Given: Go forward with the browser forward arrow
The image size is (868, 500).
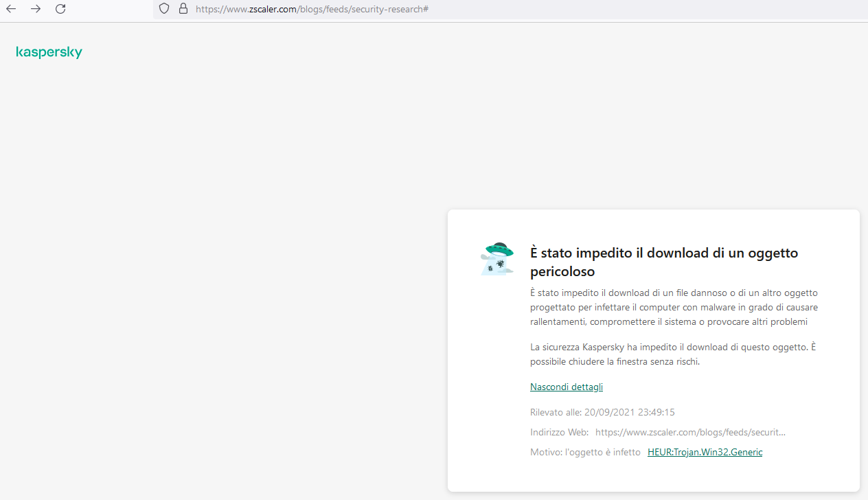Looking at the screenshot, I should coord(36,9).
